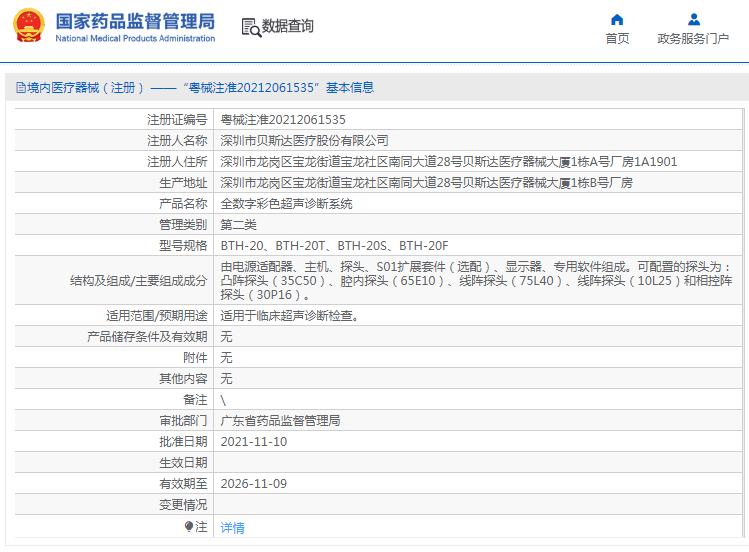Click the bulb icon beside 注
Image resolution: width=749 pixels, height=552 pixels.
[x=188, y=526]
